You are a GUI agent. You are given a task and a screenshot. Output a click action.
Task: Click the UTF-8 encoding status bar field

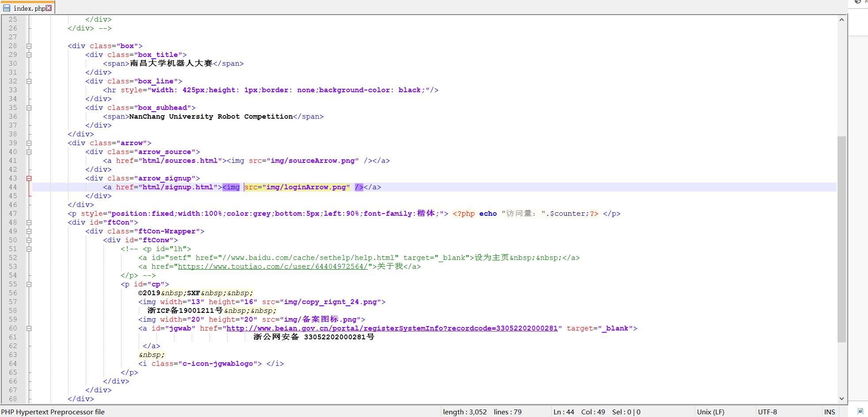pos(767,412)
